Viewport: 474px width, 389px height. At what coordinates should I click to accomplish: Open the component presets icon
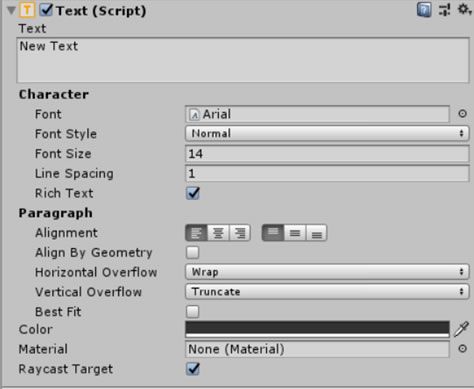(x=445, y=10)
